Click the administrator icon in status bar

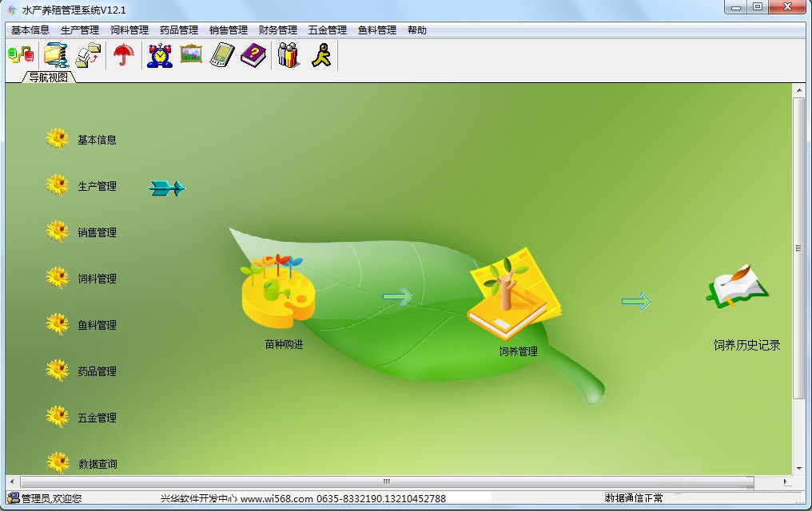[13, 498]
